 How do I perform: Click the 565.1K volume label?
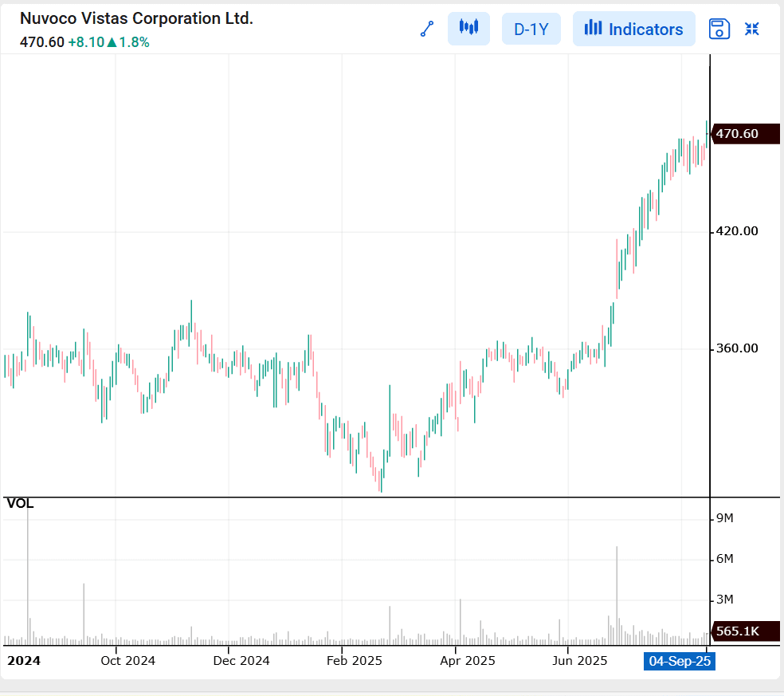pos(744,631)
